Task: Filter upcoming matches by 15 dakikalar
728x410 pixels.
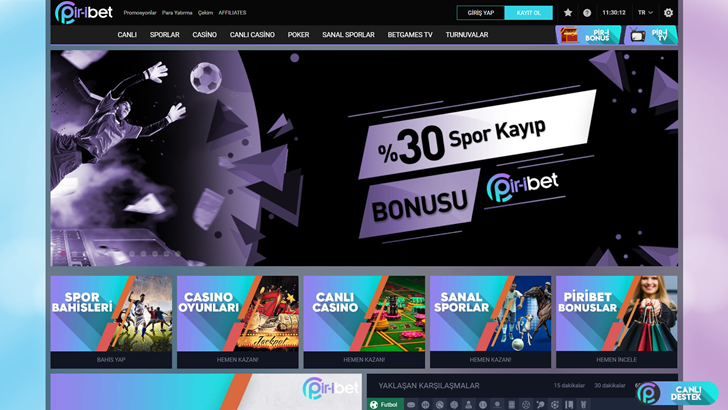Action: [569, 385]
